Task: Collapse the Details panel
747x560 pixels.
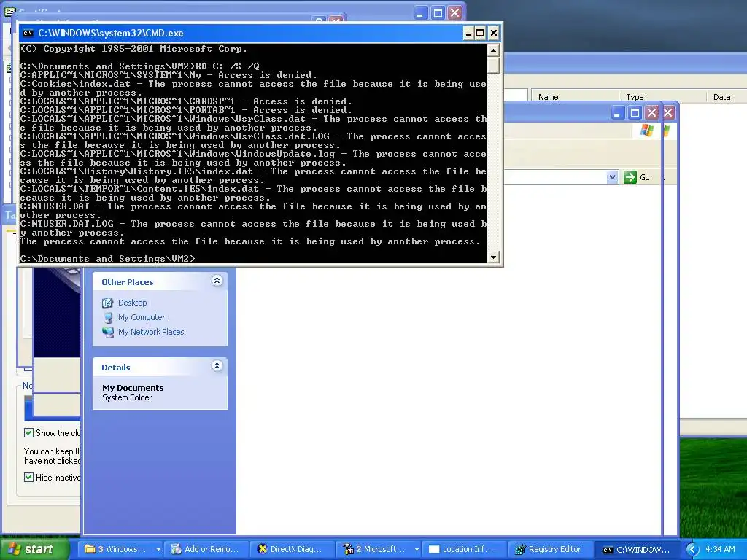Action: (x=217, y=366)
